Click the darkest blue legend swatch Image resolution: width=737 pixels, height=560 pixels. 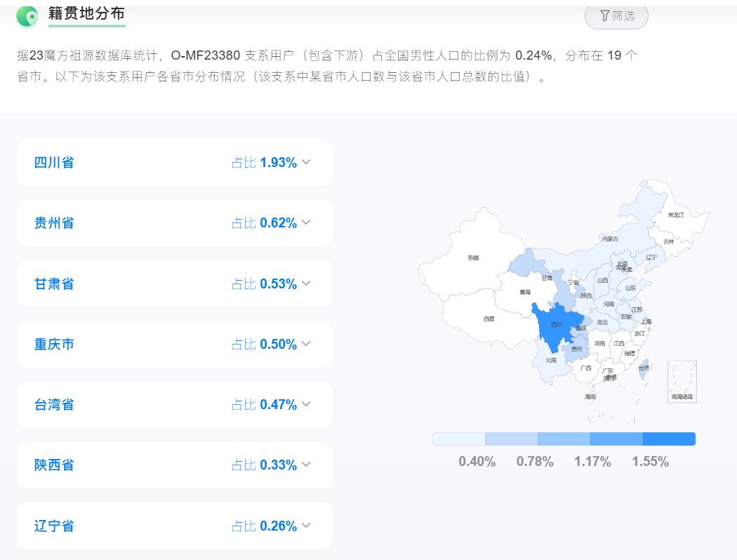click(669, 439)
